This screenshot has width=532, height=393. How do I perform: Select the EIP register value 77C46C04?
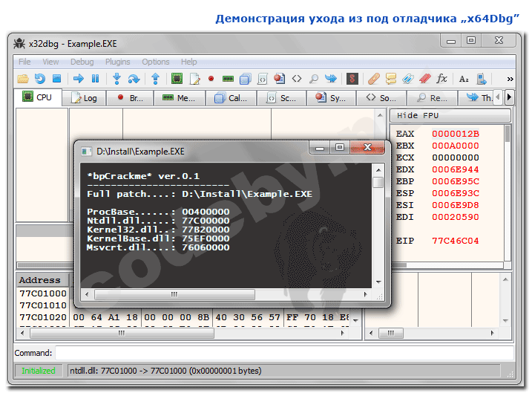point(455,241)
